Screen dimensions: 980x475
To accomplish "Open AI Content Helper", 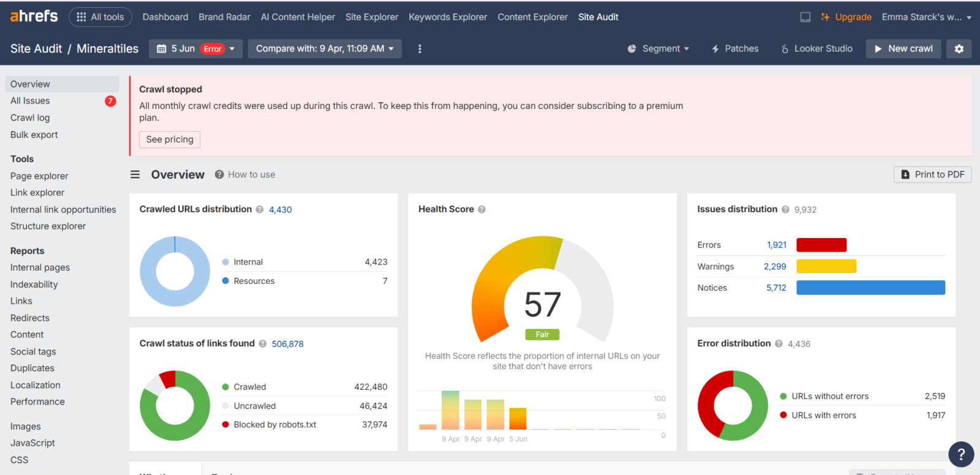I will (x=298, y=17).
